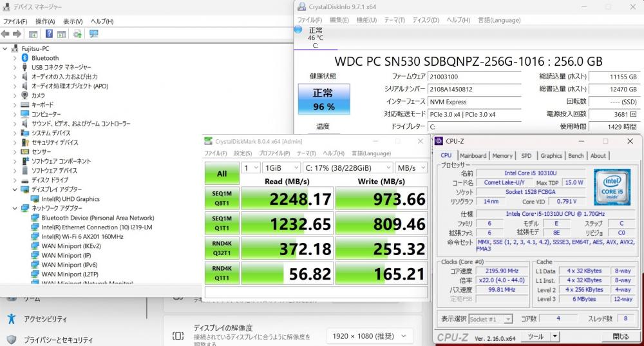The height and width of the screenshot is (346, 644).
Task: Click Intel(R) UHD Graphics adapter
Action: point(70,199)
